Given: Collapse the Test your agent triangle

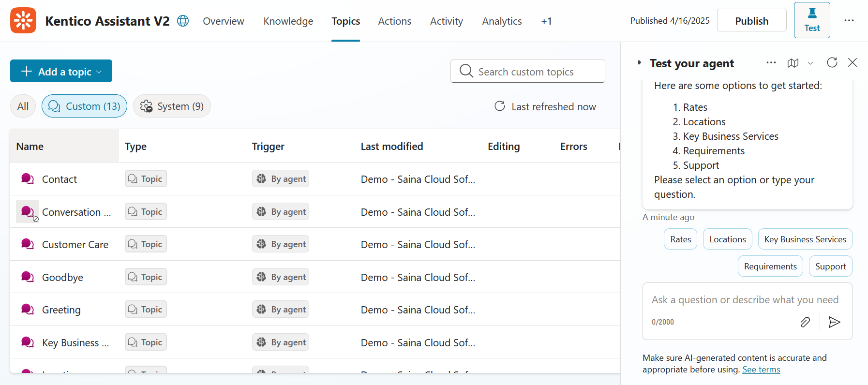Looking at the screenshot, I should point(639,62).
